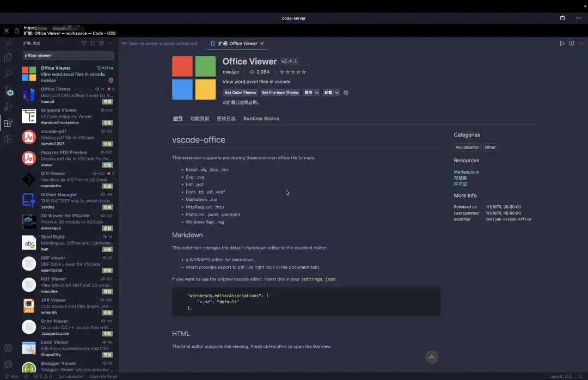Click Layout: U.S. in the status bar
The height and width of the screenshot is (380, 588).
[x=561, y=376]
